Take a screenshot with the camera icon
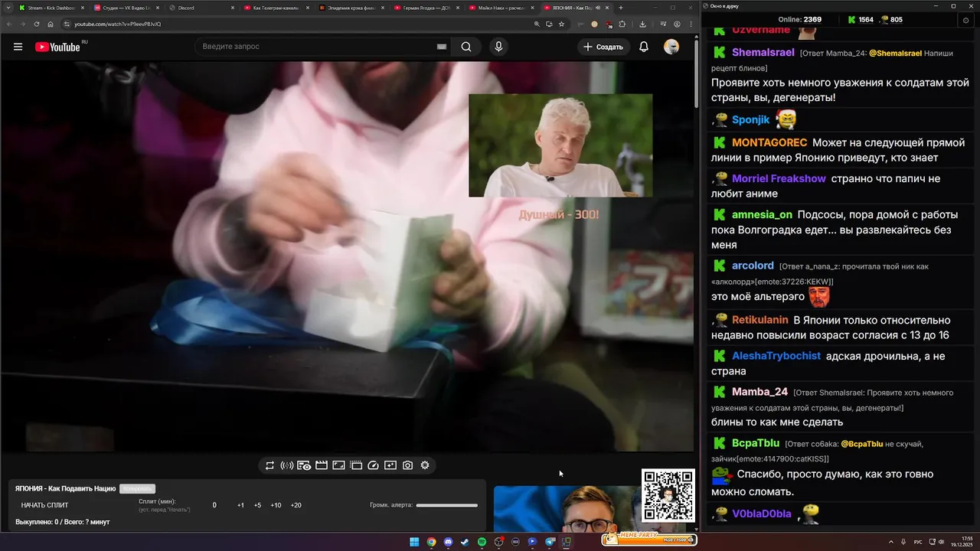The width and height of the screenshot is (980, 551). click(x=408, y=465)
